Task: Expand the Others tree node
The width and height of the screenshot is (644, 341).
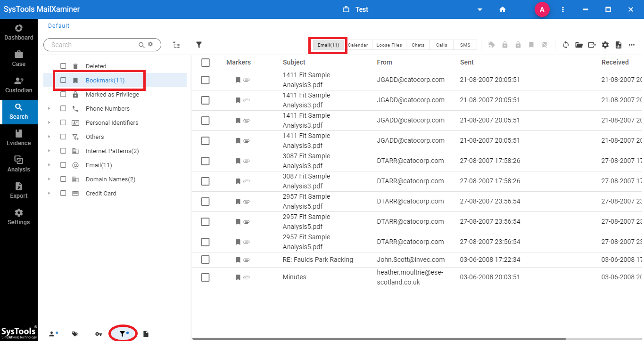Action: pyautogui.click(x=49, y=137)
